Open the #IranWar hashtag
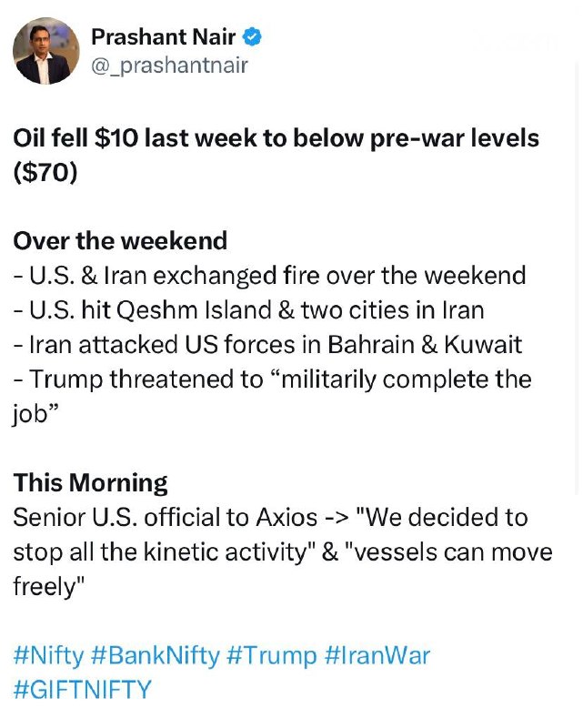 tap(377, 656)
